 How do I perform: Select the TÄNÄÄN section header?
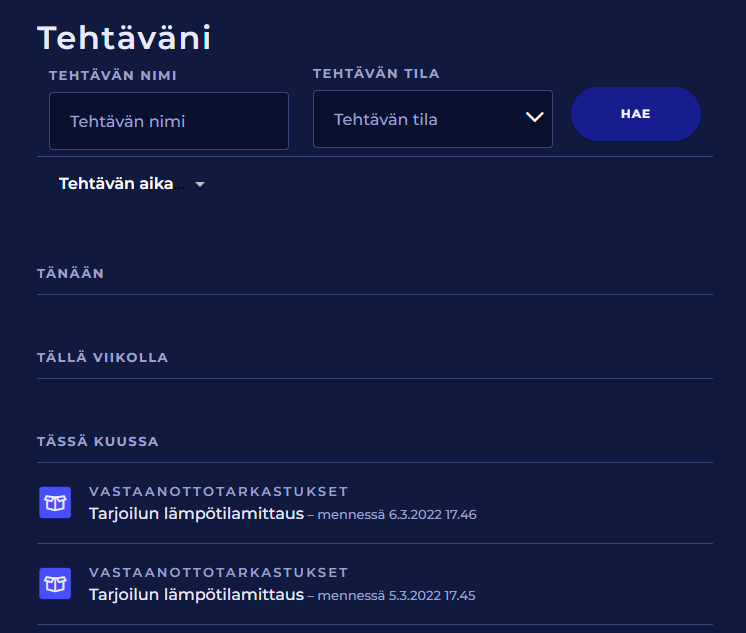pos(70,273)
